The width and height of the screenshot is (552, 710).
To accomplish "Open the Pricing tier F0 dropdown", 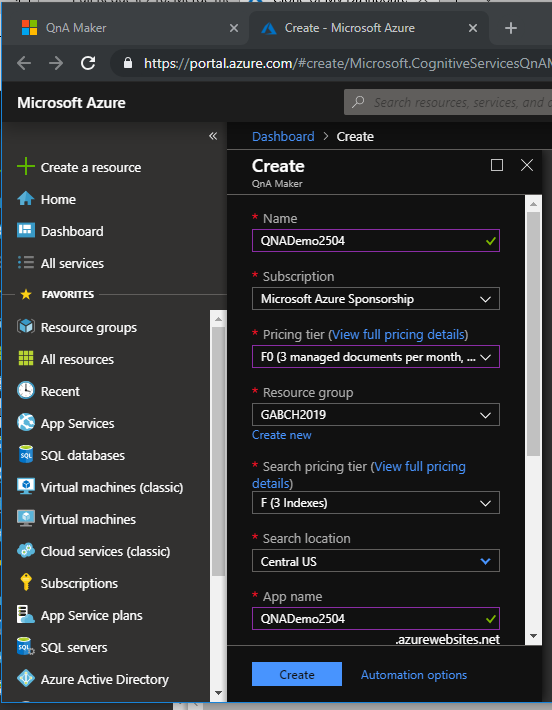I will pos(376,357).
